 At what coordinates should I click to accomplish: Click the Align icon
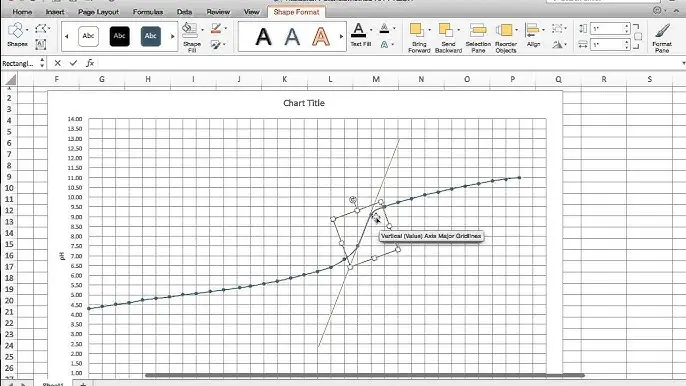[532, 31]
